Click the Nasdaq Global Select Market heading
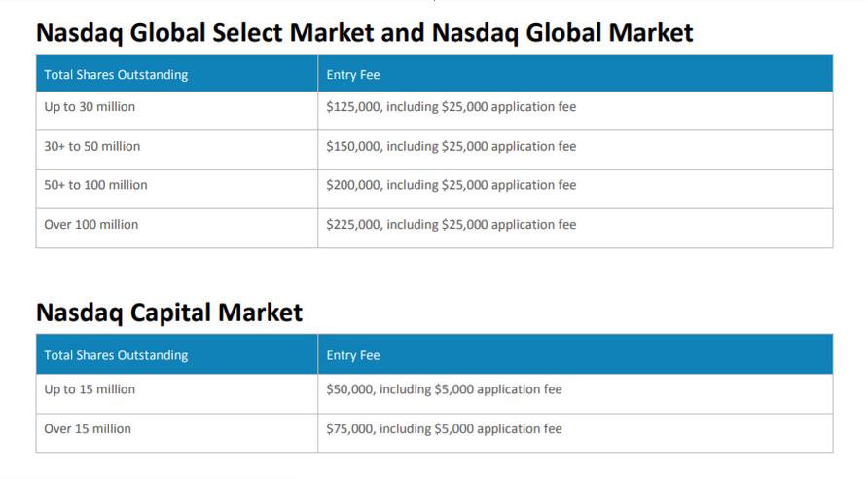This screenshot has height=479, width=868. [x=364, y=32]
